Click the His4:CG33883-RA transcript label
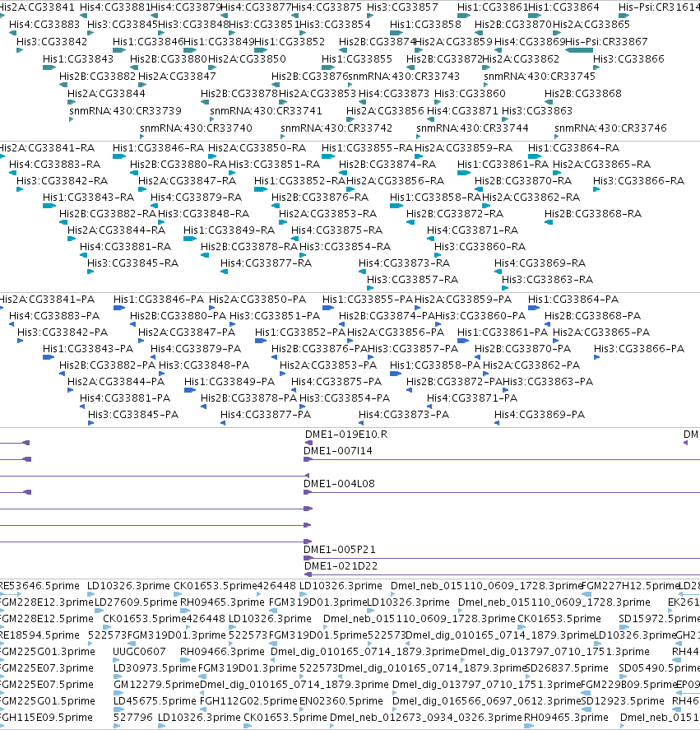The width and height of the screenshot is (700, 730). (54, 165)
